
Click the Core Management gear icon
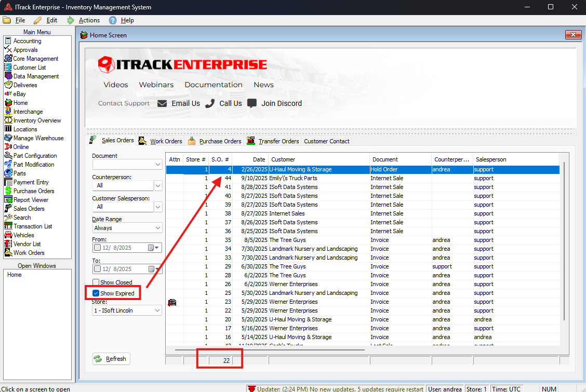tap(8, 58)
